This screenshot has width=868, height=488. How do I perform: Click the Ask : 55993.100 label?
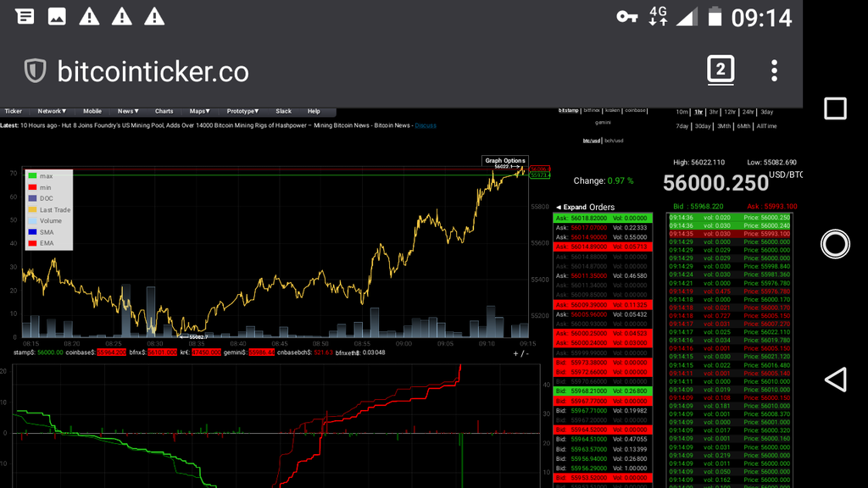pyautogui.click(x=771, y=207)
